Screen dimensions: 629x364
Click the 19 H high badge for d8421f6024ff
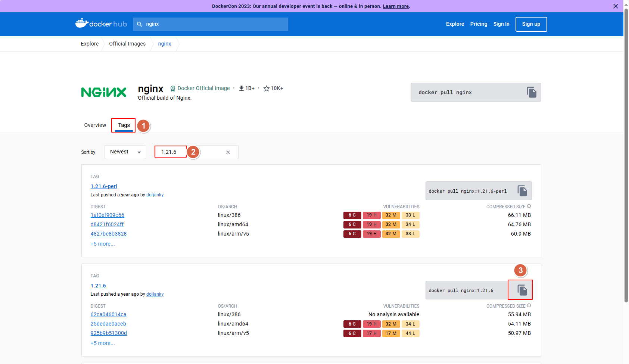point(372,224)
